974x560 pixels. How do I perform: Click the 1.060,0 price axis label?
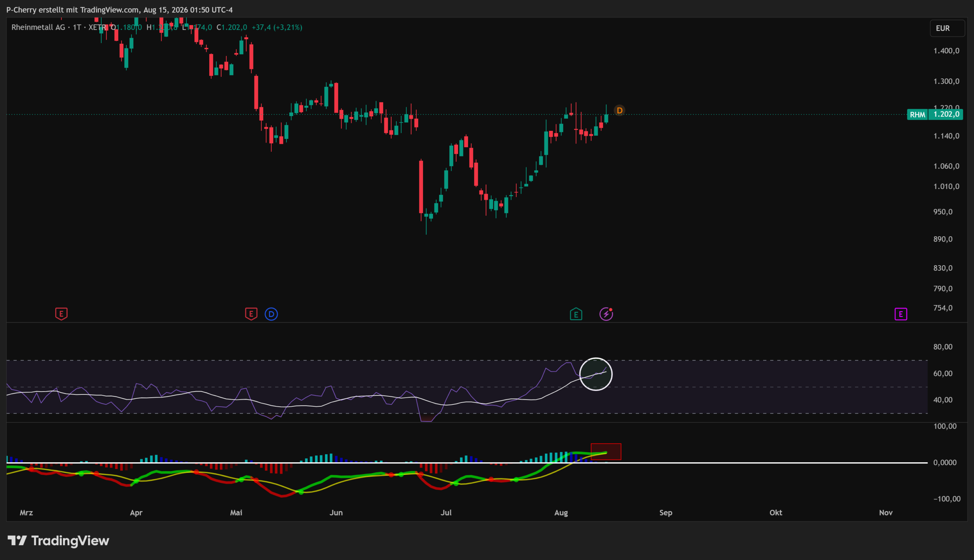[946, 166]
